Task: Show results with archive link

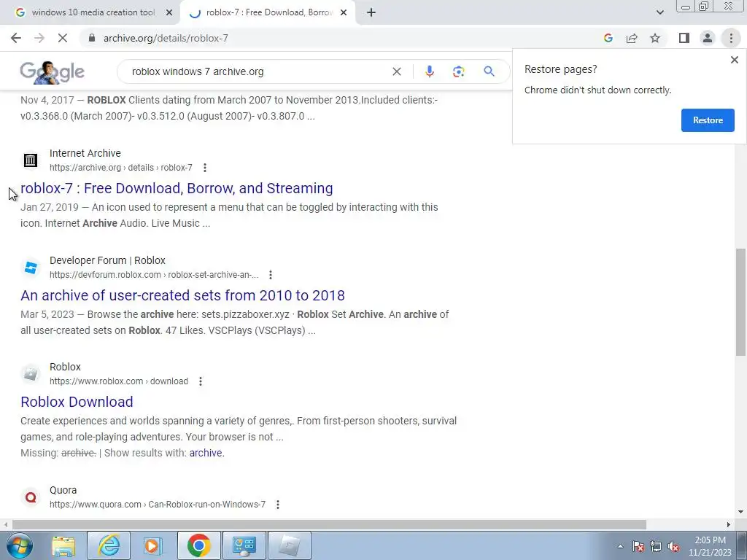Action: click(x=206, y=453)
